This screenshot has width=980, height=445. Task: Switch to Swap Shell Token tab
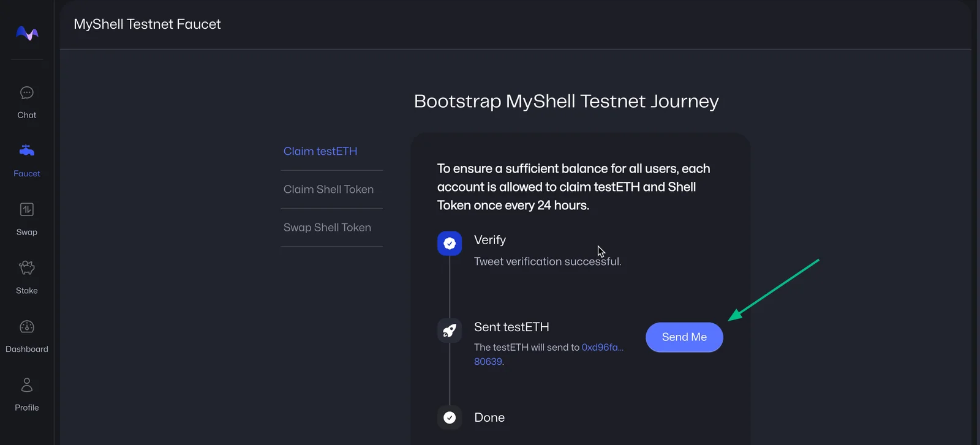tap(327, 227)
